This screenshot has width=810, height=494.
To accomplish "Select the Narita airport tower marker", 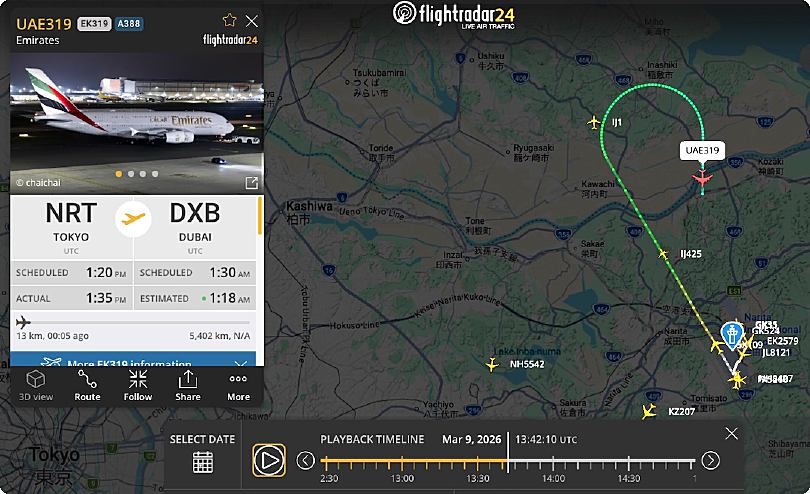I will click(731, 335).
